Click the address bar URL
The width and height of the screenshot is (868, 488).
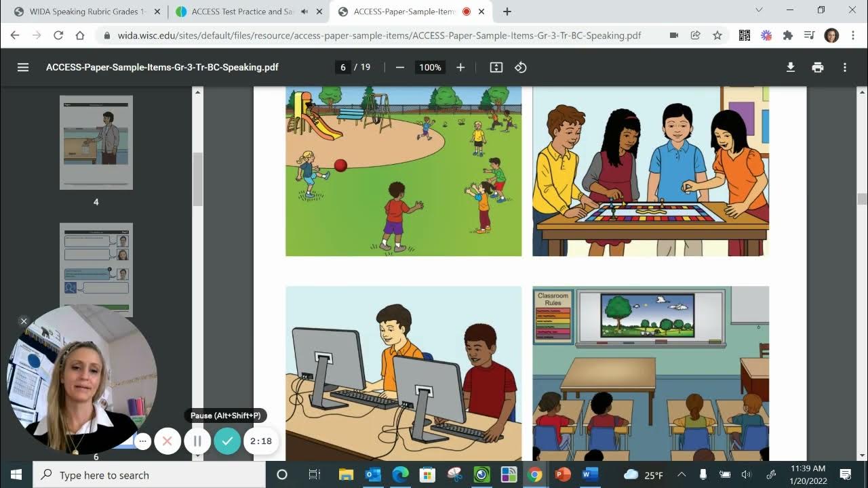click(x=379, y=35)
